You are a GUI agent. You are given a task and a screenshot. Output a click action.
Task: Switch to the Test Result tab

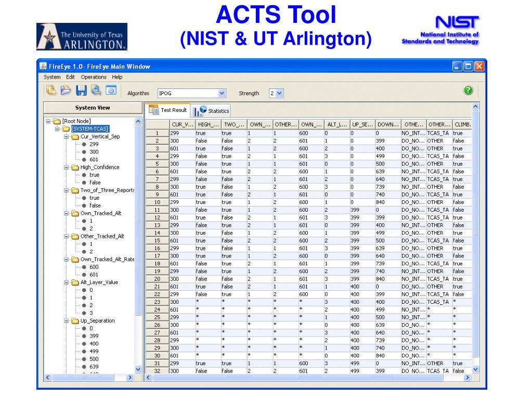pos(168,110)
